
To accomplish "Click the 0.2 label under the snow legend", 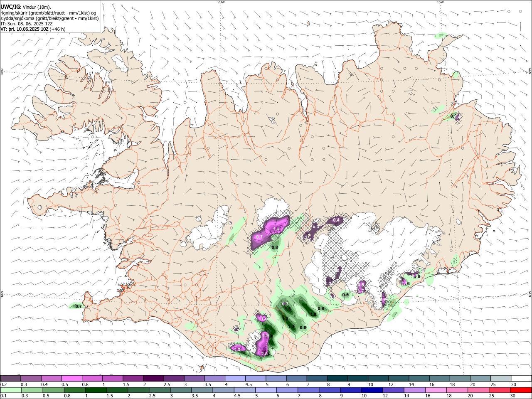I will (x=3, y=384).
